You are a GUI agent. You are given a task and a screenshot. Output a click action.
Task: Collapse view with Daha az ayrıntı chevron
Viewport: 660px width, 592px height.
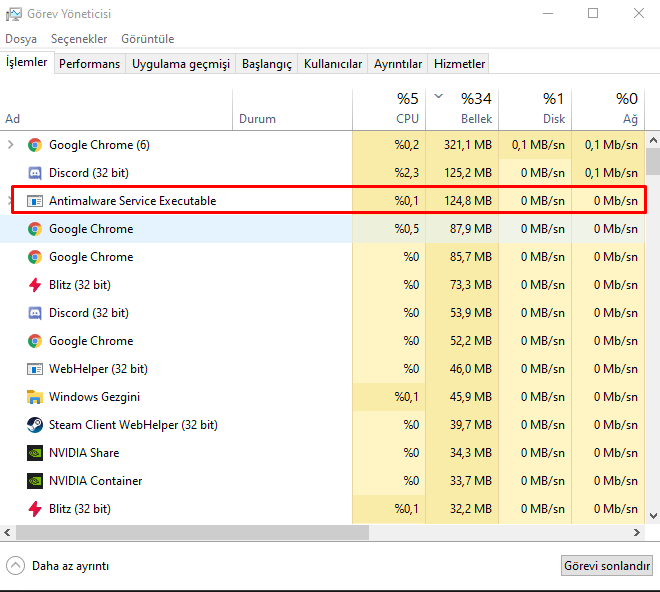click(16, 565)
